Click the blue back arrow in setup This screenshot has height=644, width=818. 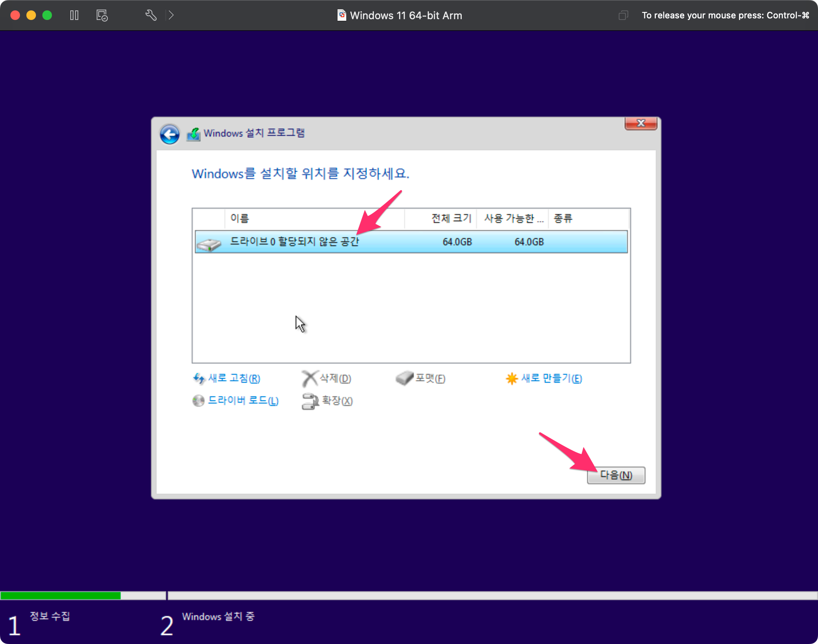pos(169,134)
